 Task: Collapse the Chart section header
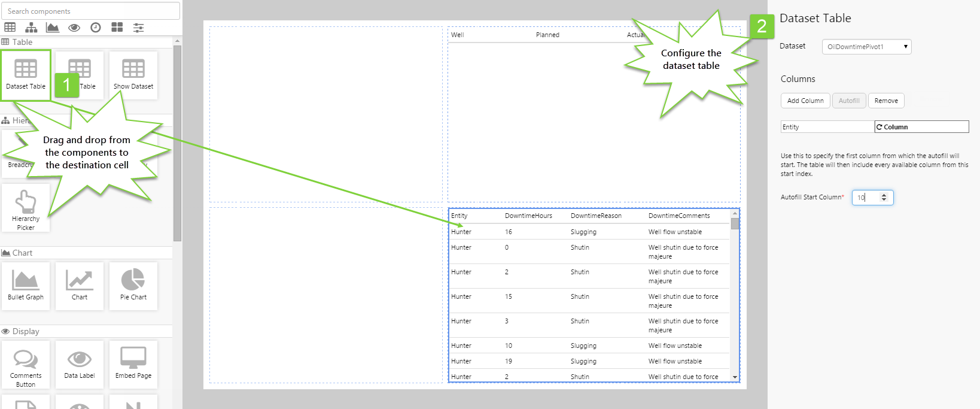[23, 253]
